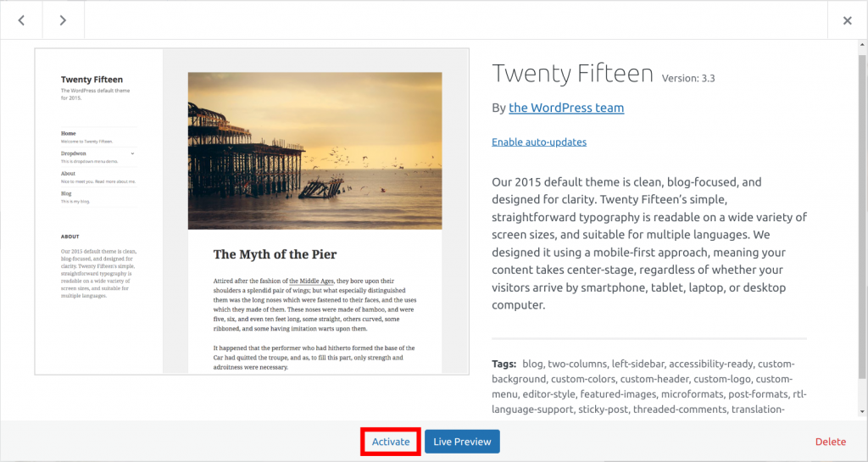Open the WordPress team author link
The width and height of the screenshot is (868, 462).
point(566,108)
